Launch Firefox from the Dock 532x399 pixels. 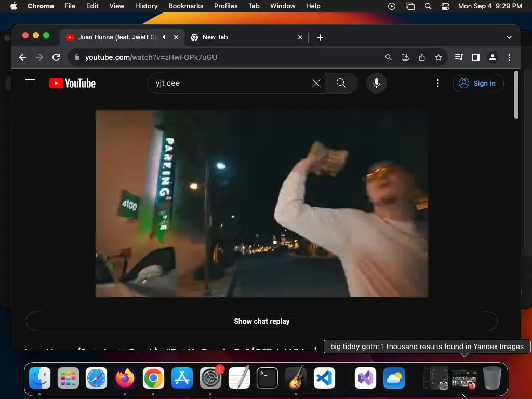(x=125, y=378)
